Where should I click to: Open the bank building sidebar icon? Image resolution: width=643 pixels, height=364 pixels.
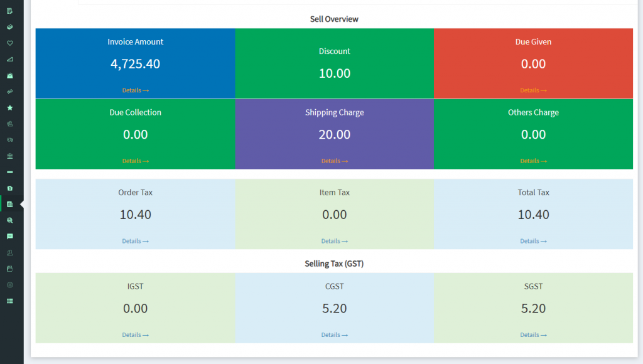pos(9,156)
